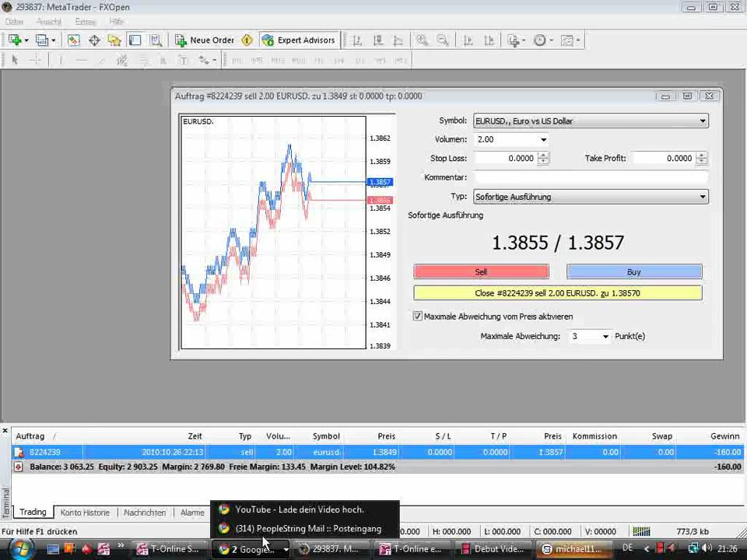Click the zoom in magnifier icon
747x560 pixels.
[422, 40]
